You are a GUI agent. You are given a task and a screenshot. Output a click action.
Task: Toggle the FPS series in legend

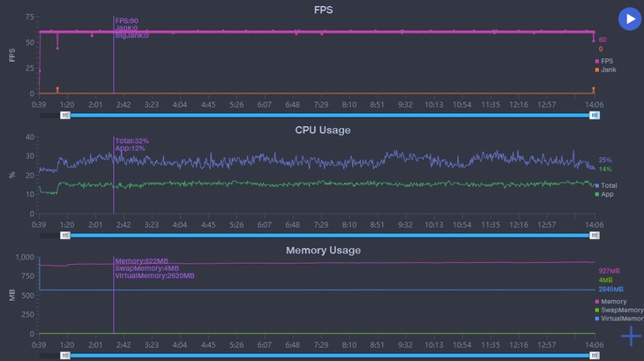(x=606, y=61)
